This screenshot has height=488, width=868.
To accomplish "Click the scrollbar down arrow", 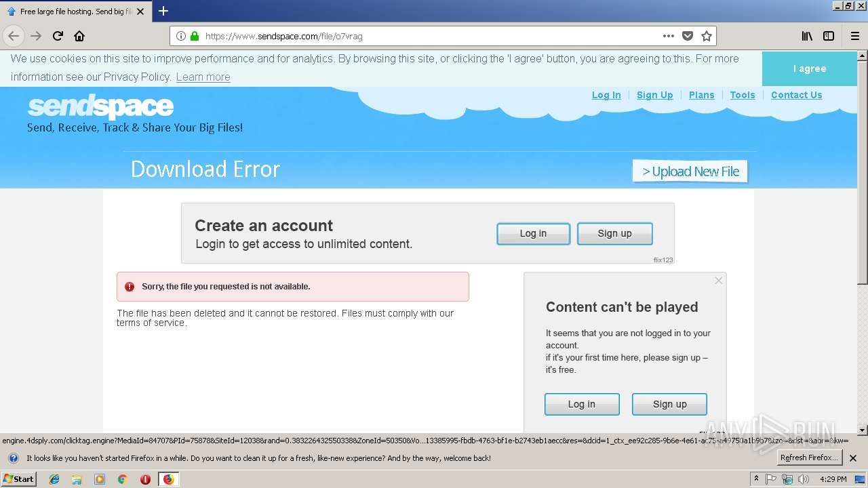I will click(x=863, y=430).
